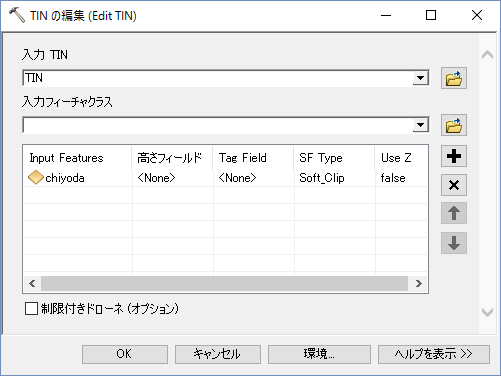Move selected row up with the arrow
The height and width of the screenshot is (376, 501).
pos(454,213)
